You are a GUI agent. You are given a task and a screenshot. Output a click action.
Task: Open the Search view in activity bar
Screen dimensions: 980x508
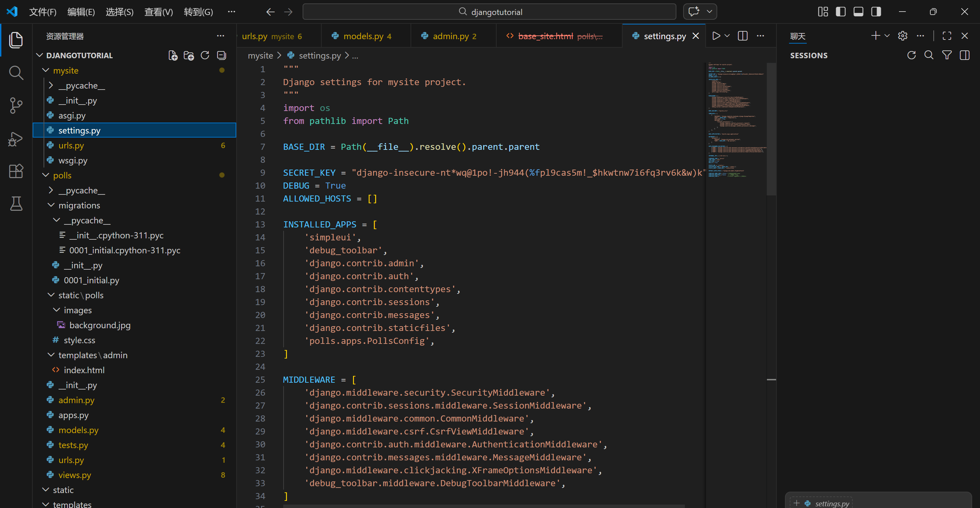coord(16,72)
